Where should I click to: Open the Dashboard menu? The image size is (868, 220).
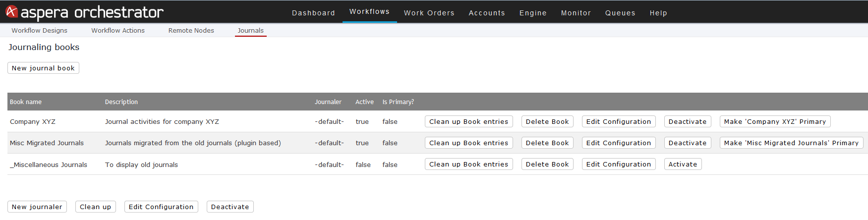(x=313, y=13)
